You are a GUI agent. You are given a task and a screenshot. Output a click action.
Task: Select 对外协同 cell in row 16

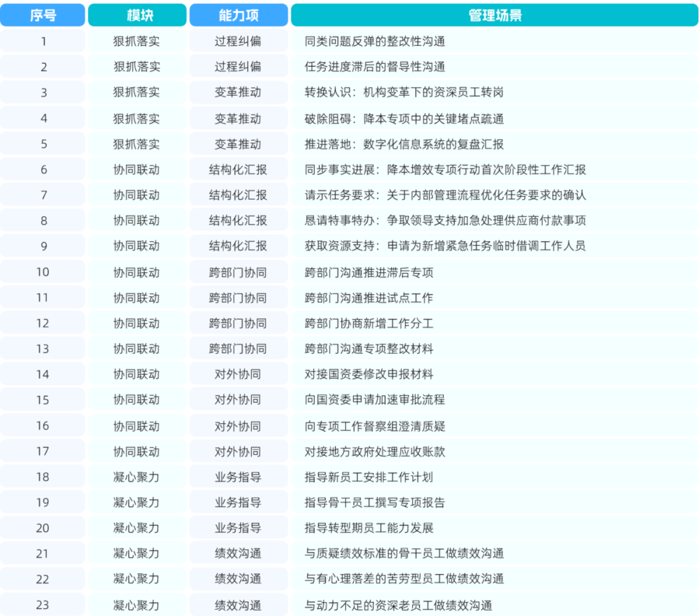tap(238, 426)
